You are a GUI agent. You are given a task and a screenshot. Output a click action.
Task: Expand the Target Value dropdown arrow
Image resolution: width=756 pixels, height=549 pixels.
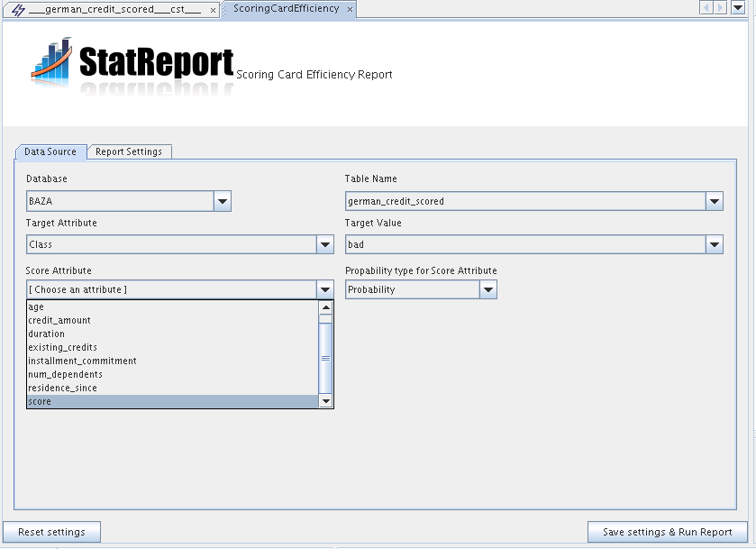pyautogui.click(x=714, y=244)
